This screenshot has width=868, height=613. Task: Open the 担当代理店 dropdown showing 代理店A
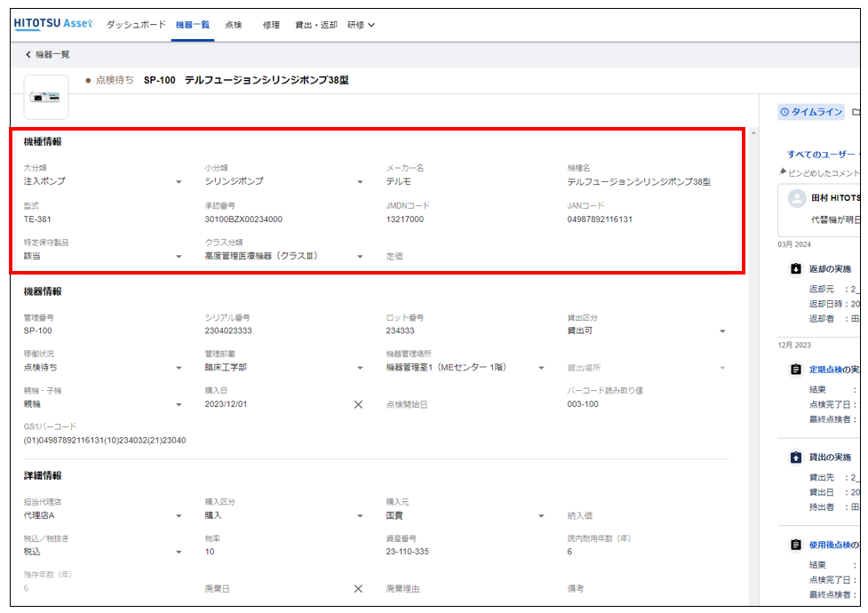pos(103,515)
